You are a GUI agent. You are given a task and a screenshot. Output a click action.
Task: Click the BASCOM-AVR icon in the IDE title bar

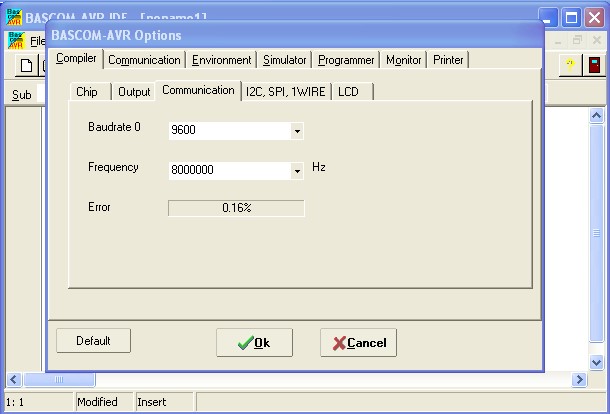pos(14,17)
